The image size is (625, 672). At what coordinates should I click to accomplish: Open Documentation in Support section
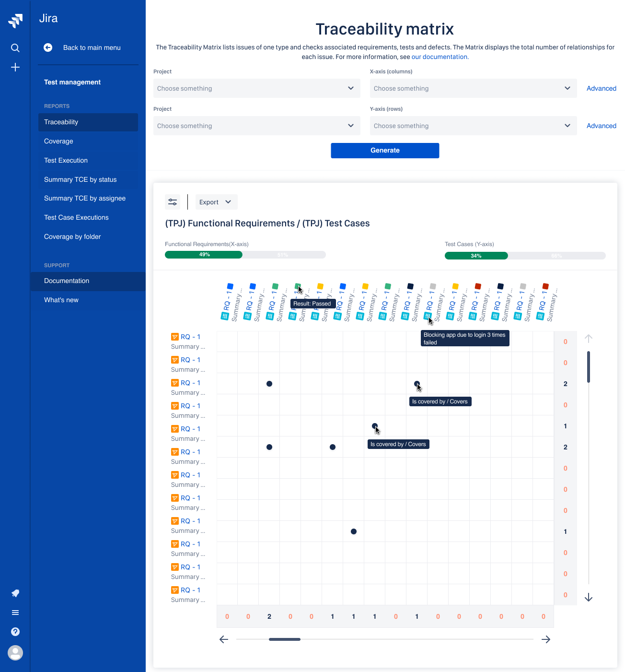point(88,281)
